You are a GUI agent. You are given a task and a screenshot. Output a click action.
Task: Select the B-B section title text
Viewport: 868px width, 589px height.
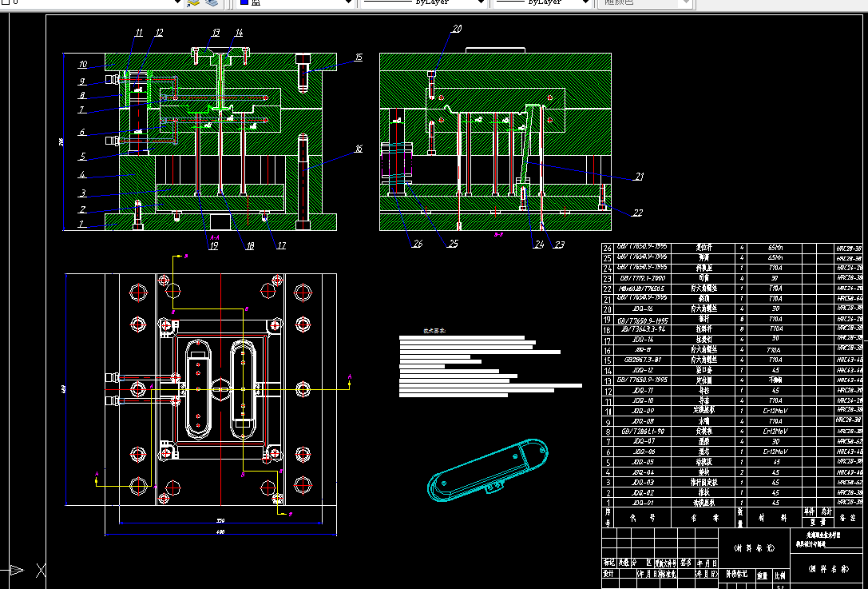pyautogui.click(x=498, y=234)
